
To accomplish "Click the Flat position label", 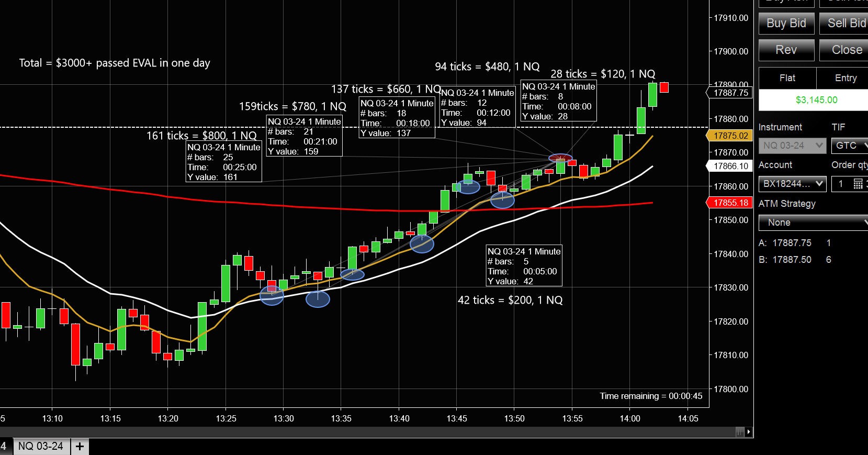I will (x=787, y=78).
